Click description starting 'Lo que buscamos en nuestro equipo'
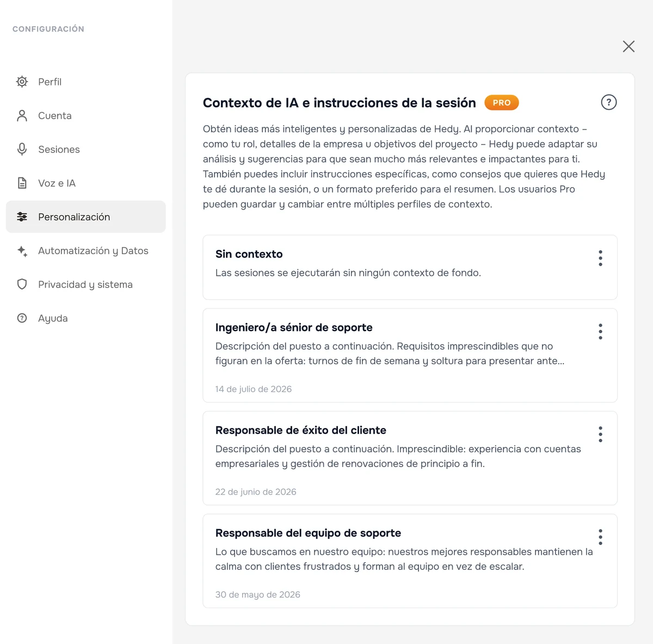 click(x=404, y=559)
